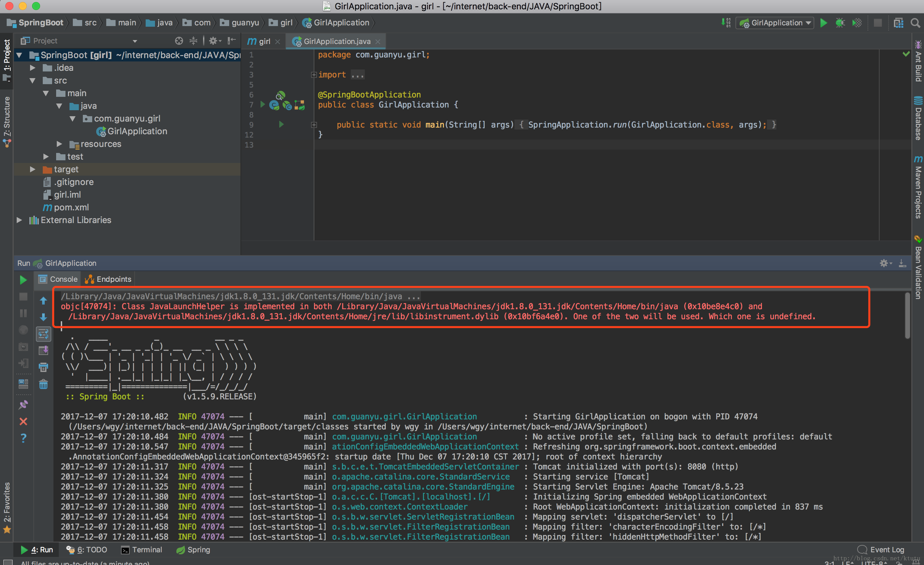Toggle Pin Tab in Run panel
The width and height of the screenshot is (924, 565).
coord(23,404)
